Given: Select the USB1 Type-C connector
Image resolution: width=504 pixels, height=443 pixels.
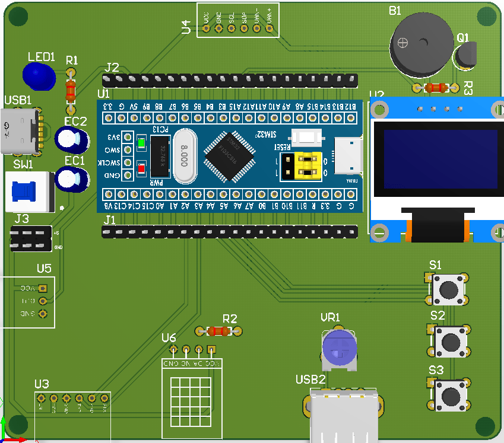Looking at the screenshot, I should point(22,132).
